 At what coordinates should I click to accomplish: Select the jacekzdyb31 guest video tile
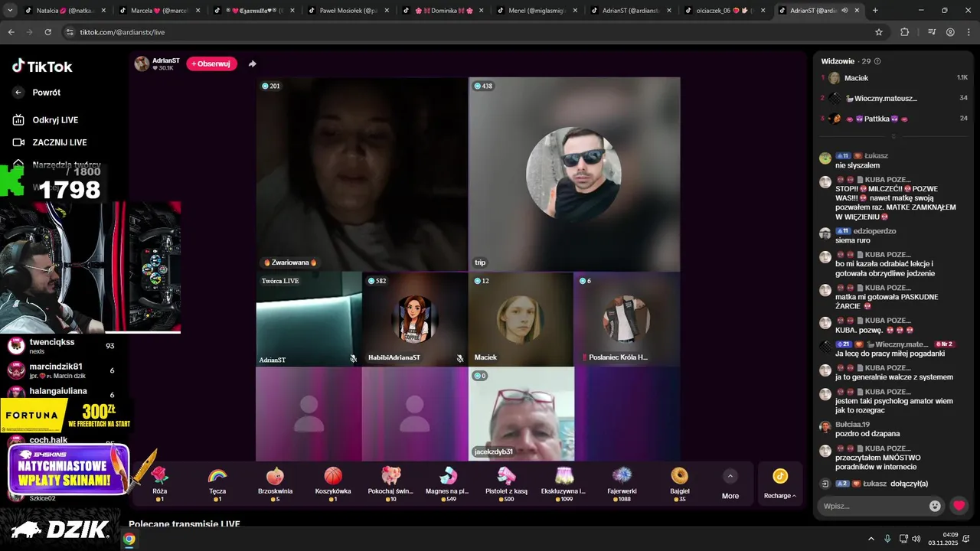click(x=521, y=413)
